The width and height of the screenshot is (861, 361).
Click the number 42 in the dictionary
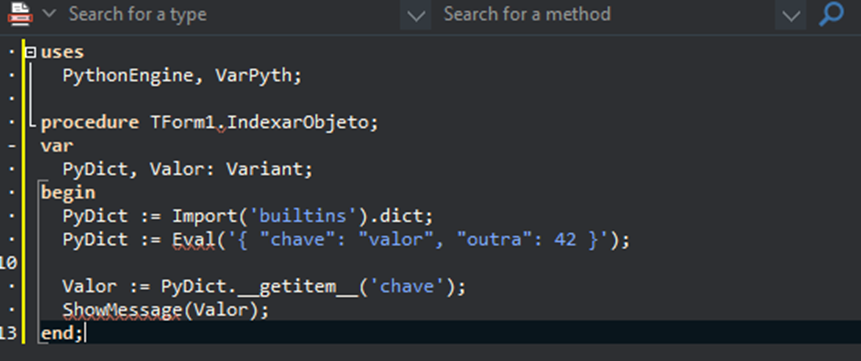(565, 240)
